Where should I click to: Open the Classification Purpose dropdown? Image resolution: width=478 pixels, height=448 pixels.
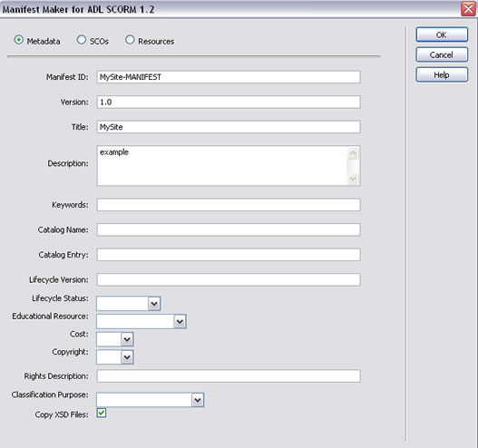coord(151,400)
